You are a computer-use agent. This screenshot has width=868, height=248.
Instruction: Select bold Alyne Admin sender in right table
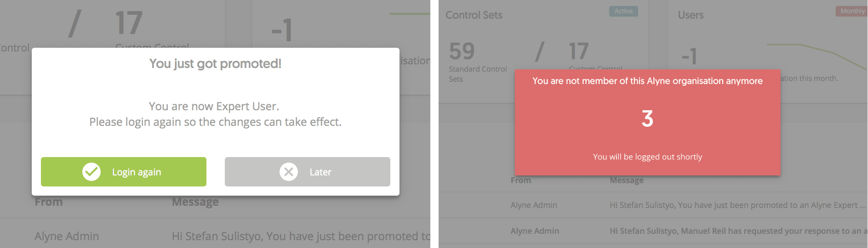coord(535,231)
